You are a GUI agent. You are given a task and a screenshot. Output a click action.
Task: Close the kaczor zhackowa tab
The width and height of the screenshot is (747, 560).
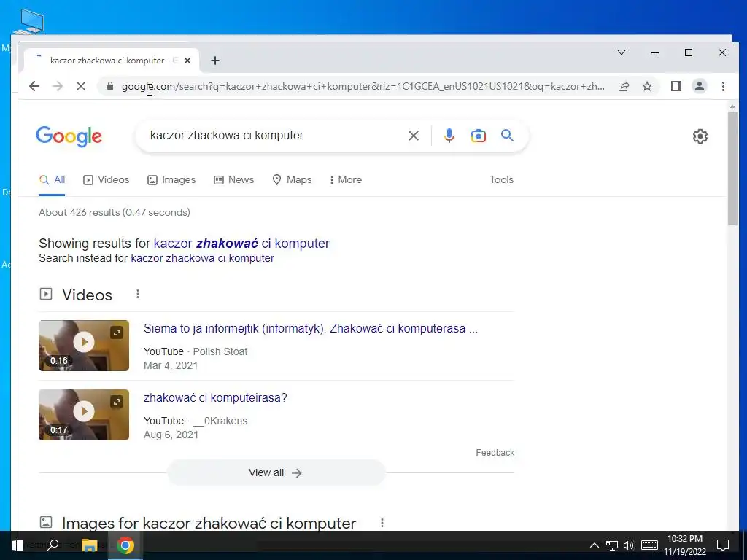pyautogui.click(x=187, y=61)
